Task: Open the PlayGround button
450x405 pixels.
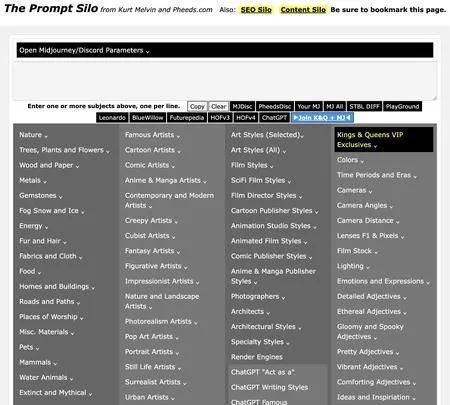Action: (x=402, y=107)
